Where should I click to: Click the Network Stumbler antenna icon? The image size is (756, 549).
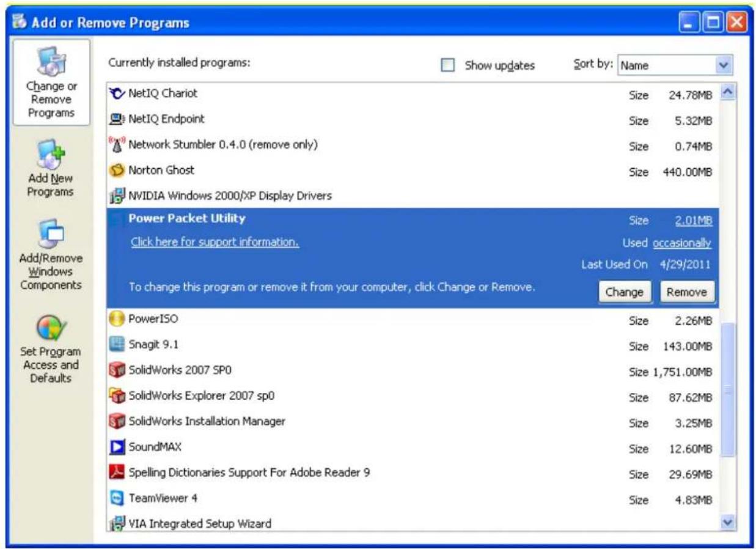point(116,146)
